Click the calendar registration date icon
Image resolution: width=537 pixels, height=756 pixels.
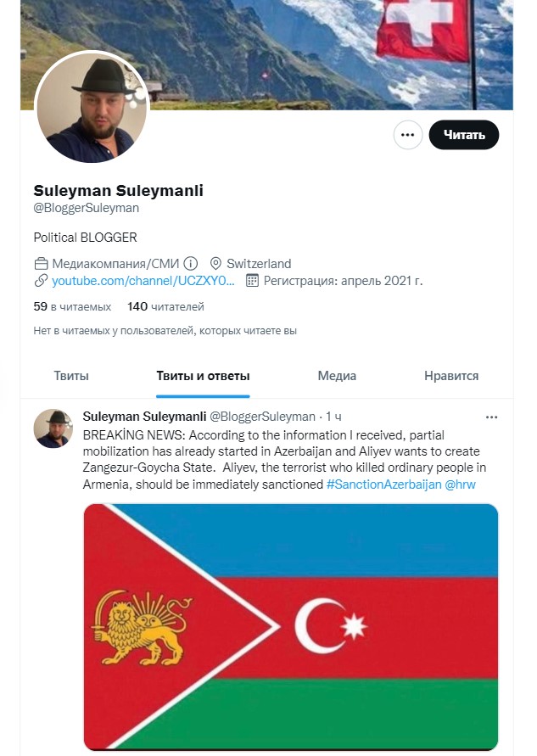[252, 281]
